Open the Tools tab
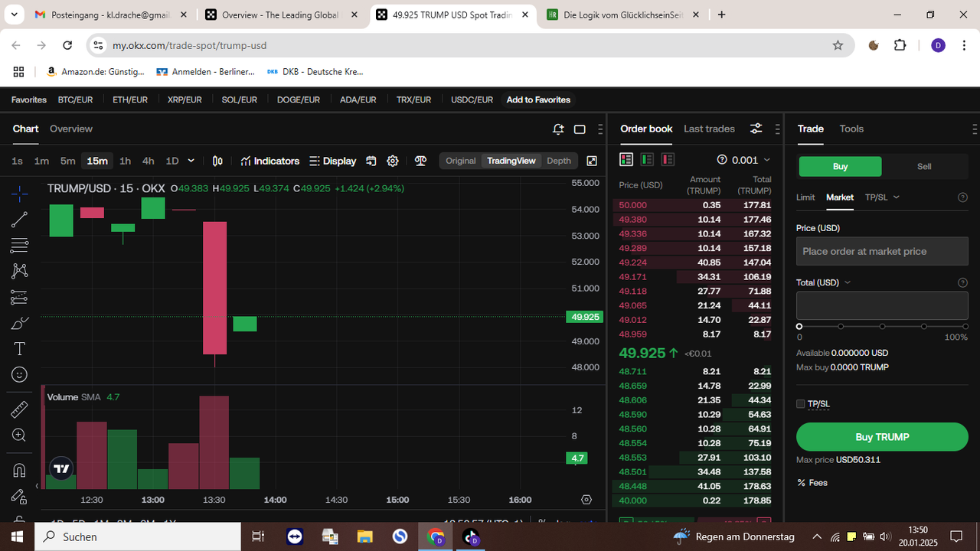Image resolution: width=980 pixels, height=551 pixels. (x=851, y=129)
